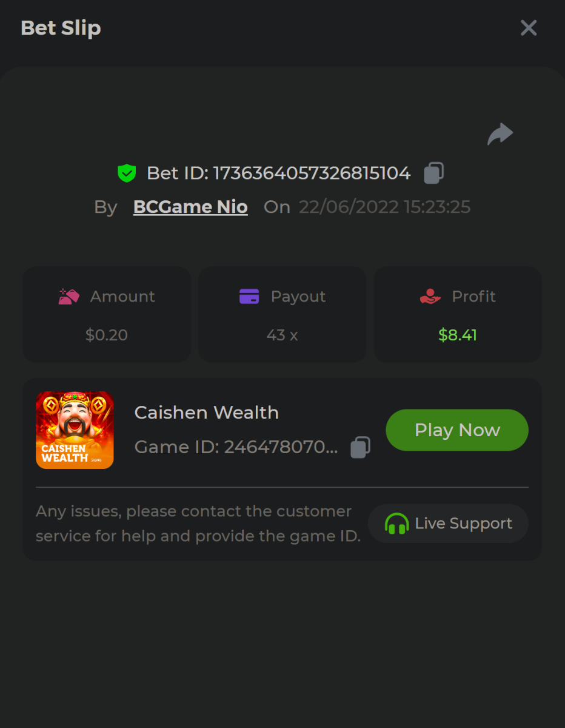The width and height of the screenshot is (565, 728).
Task: Click the Amount chips icon
Action: (69, 297)
